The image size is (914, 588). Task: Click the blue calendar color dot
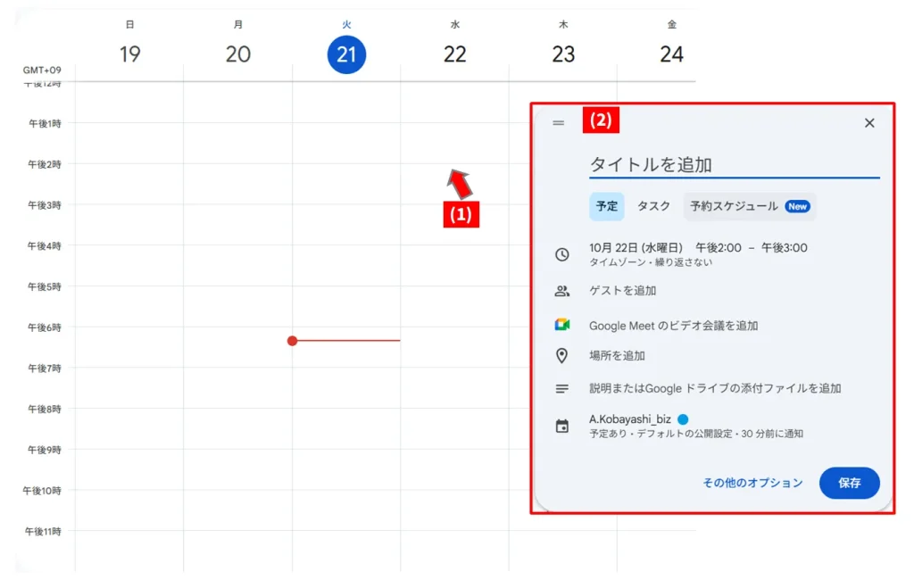683,419
